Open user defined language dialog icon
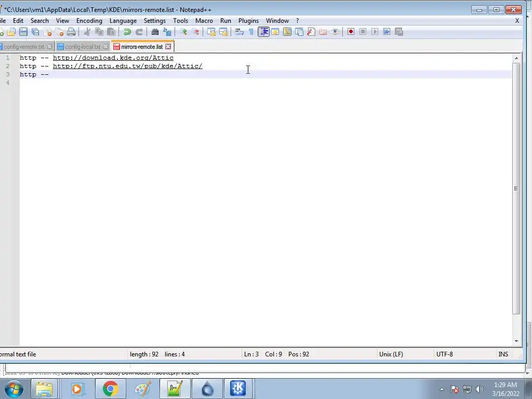 [x=275, y=32]
